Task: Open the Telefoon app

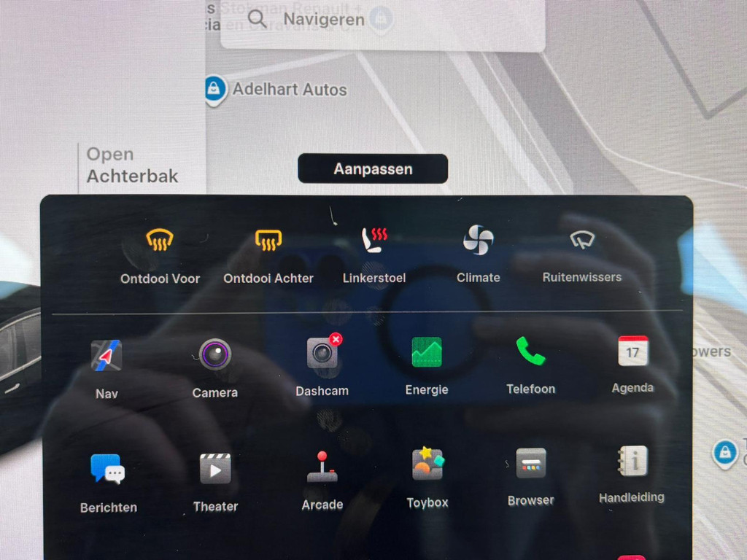Action: tap(530, 351)
